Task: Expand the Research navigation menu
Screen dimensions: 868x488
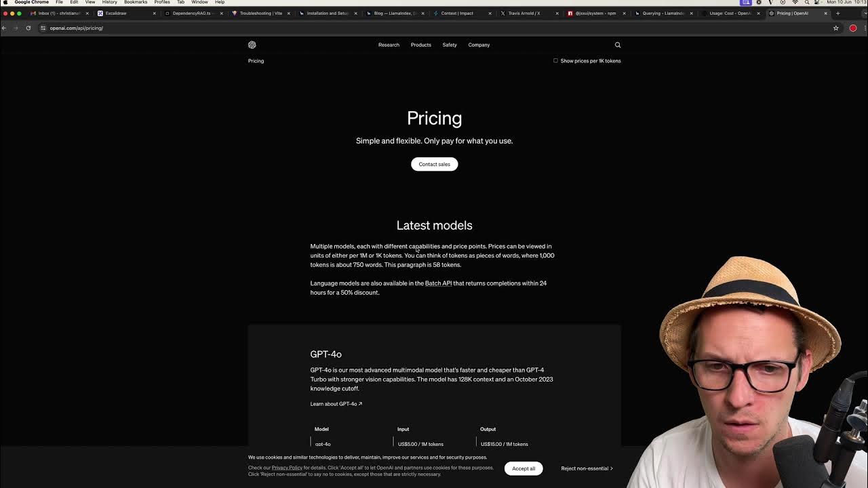Action: (x=389, y=45)
